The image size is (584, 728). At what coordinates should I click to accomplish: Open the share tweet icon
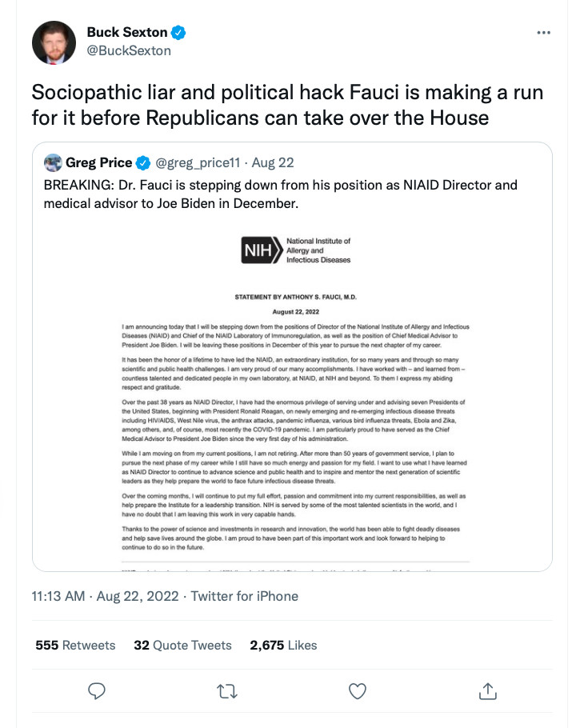[487, 690]
